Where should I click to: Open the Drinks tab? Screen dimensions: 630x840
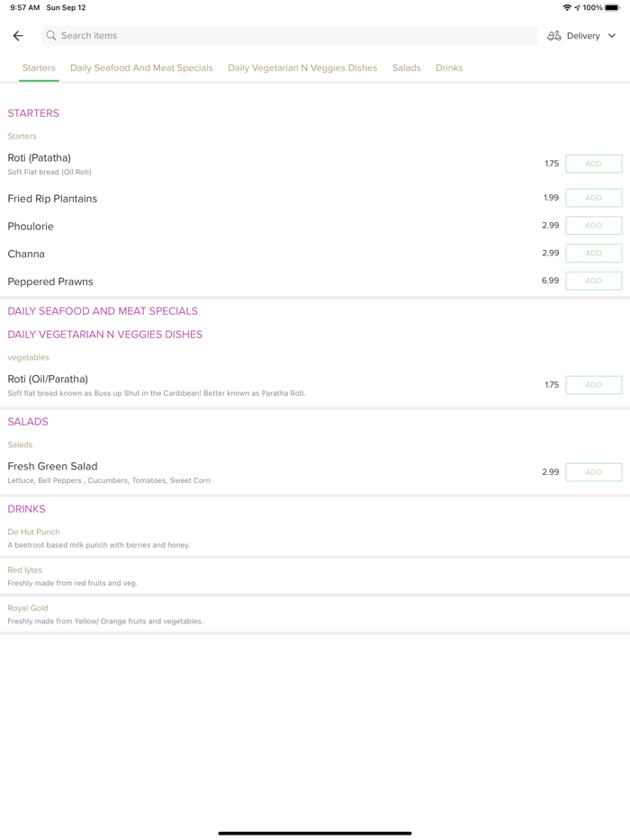tap(449, 68)
